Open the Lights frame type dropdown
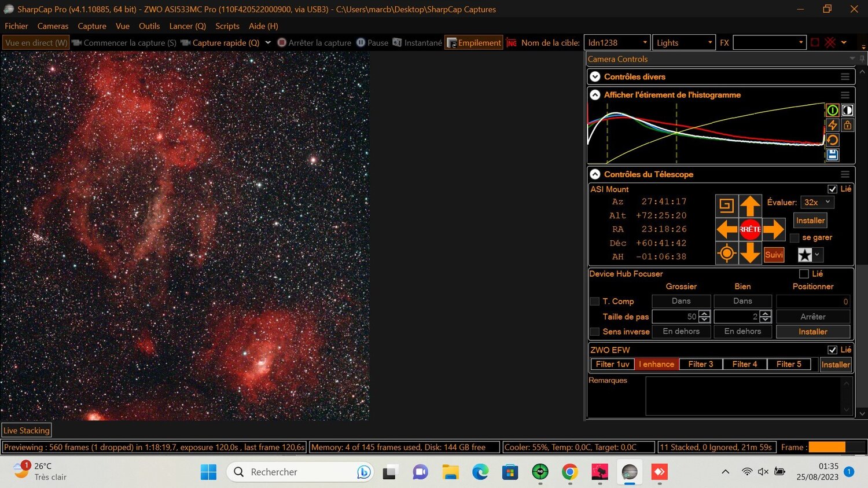 [710, 43]
